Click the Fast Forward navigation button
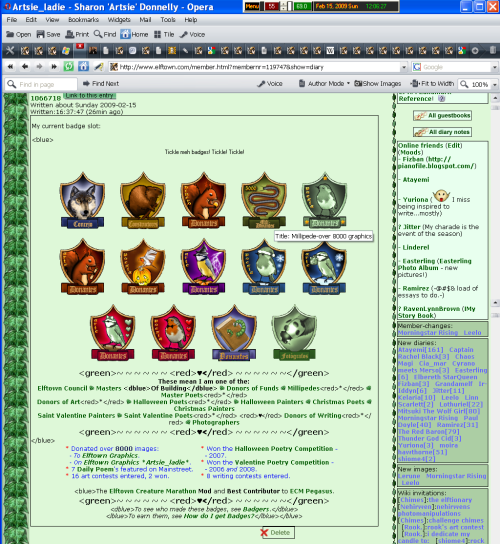The image size is (500, 544). [x=54, y=67]
